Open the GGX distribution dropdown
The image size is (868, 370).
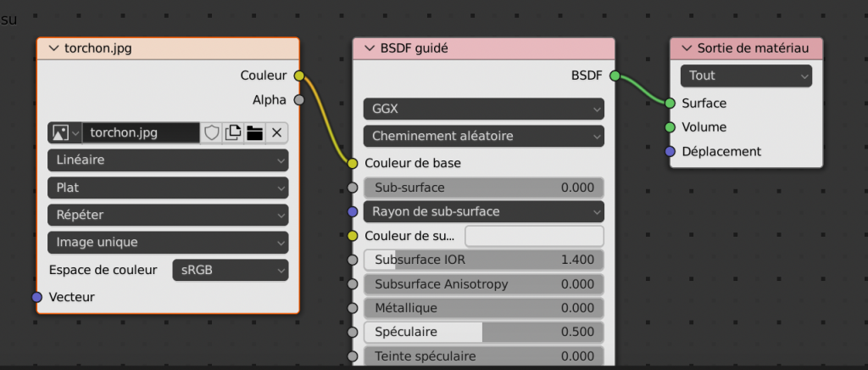pos(483,109)
